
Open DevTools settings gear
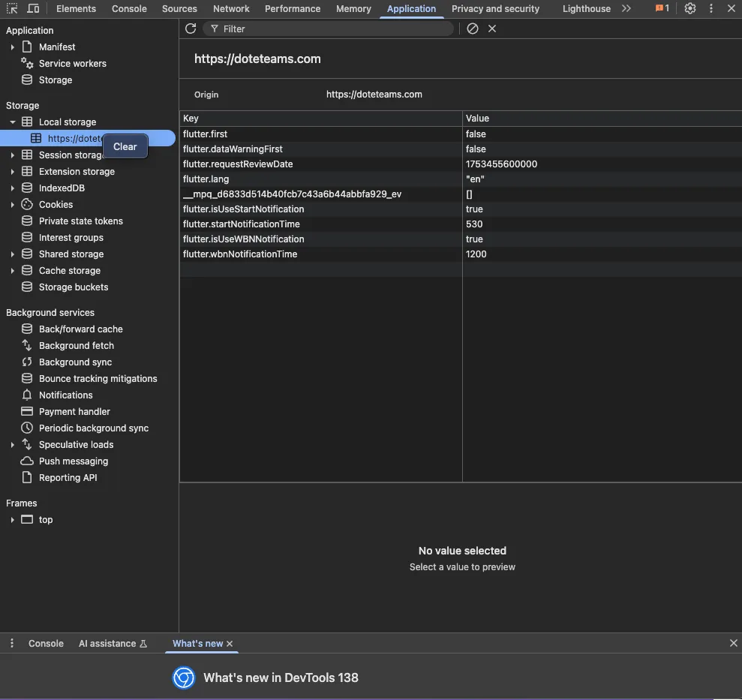pos(690,8)
